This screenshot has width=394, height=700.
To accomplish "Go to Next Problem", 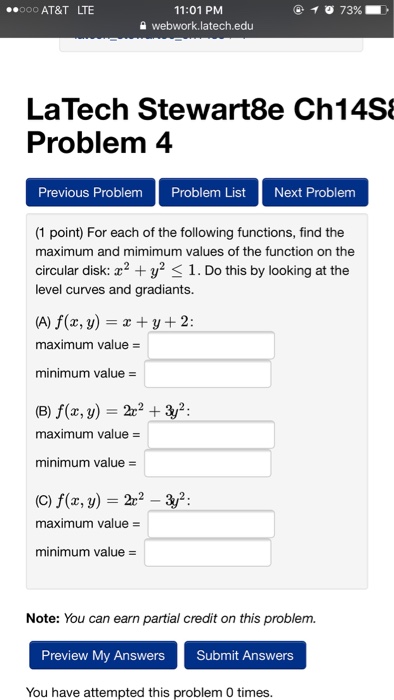I will pyautogui.click(x=315, y=192).
